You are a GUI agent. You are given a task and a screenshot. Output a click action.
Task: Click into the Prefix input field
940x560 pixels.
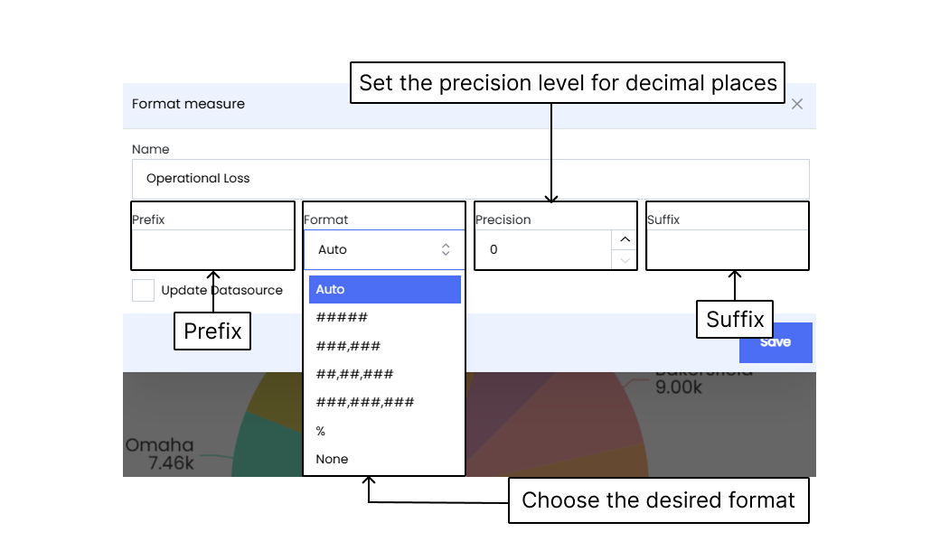[212, 250]
